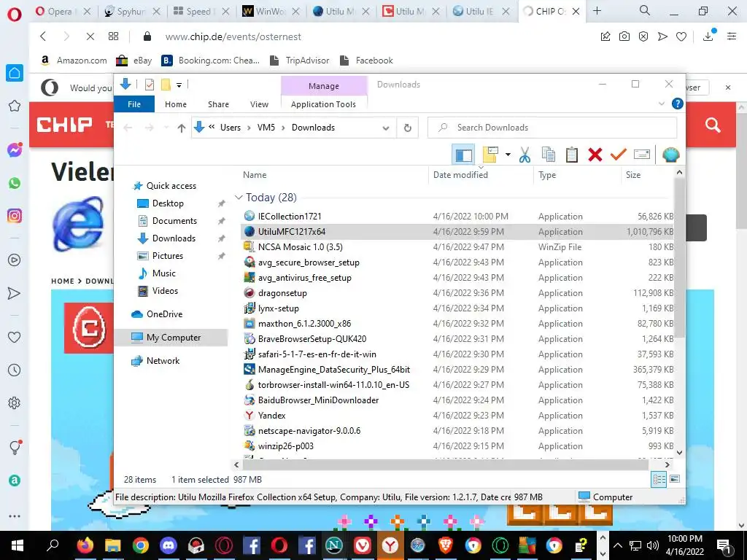Open Opera sidebar settings gear
747x560 pixels.
[15, 402]
